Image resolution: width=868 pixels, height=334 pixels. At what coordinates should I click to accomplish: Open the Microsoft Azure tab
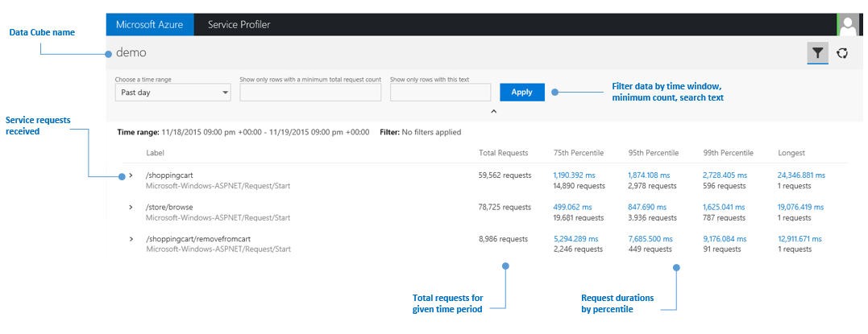(x=150, y=25)
